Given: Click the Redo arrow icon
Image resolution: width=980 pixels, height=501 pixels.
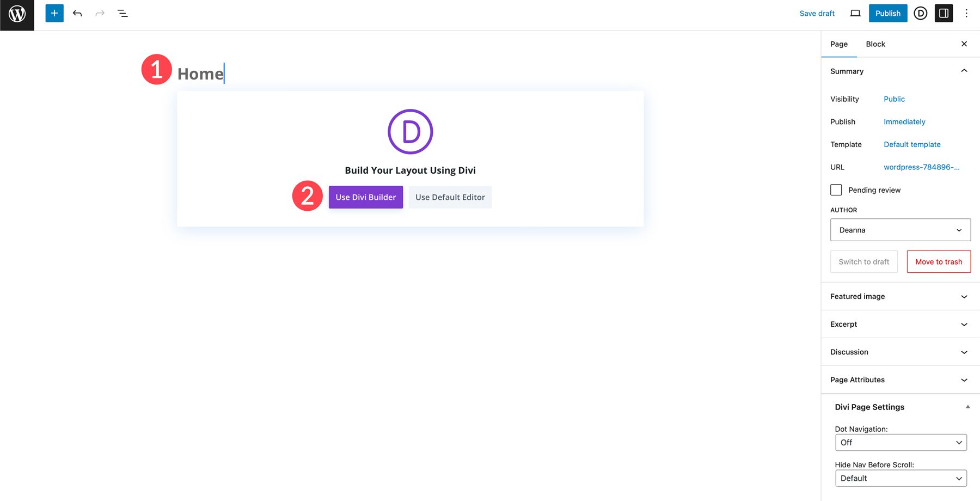Looking at the screenshot, I should pos(100,13).
